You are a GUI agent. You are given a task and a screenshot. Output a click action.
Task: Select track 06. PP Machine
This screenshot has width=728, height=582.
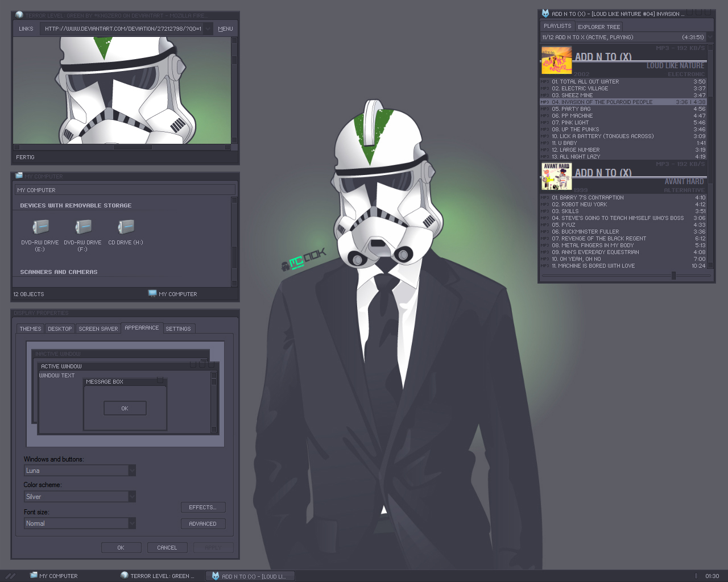pyautogui.click(x=623, y=116)
